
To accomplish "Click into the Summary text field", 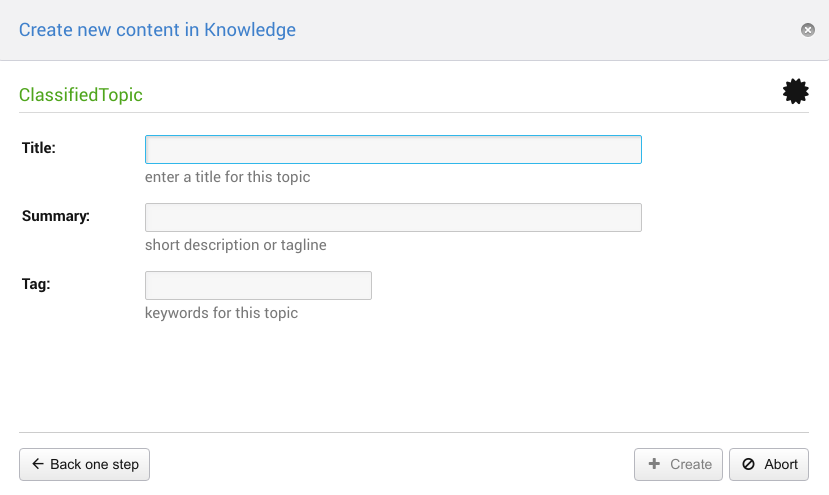I will (x=393, y=217).
